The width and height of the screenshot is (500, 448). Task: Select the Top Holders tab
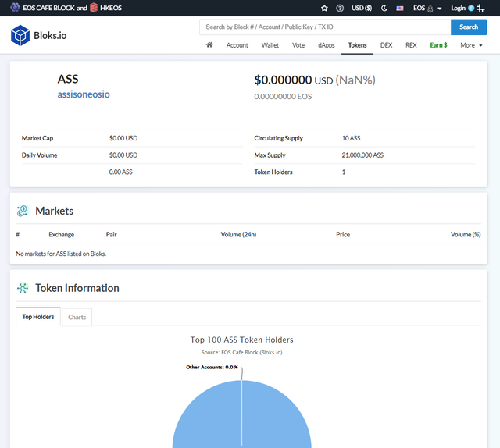[38, 317]
